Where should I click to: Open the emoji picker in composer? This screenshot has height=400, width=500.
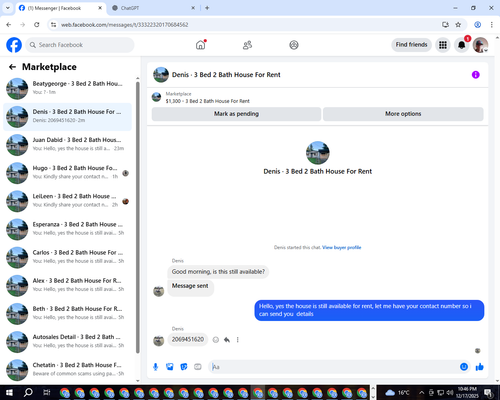[464, 367]
